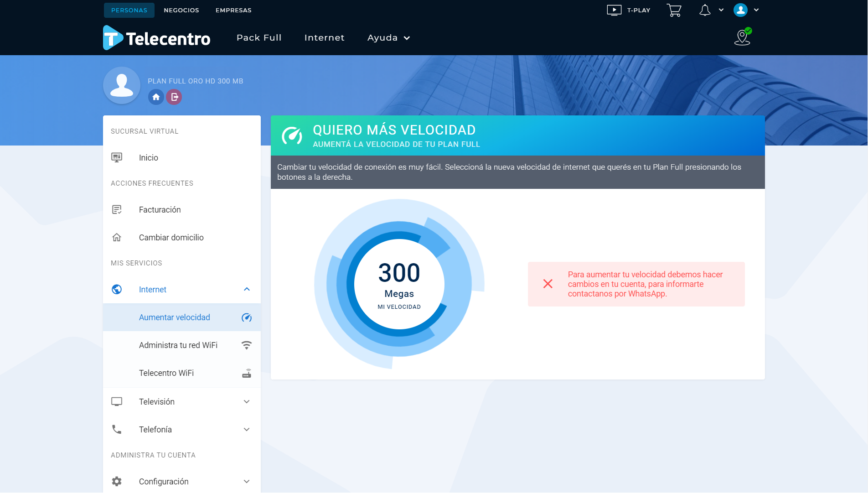Click the Inicio monitor icon
The height and width of the screenshot is (494, 868).
tap(117, 158)
